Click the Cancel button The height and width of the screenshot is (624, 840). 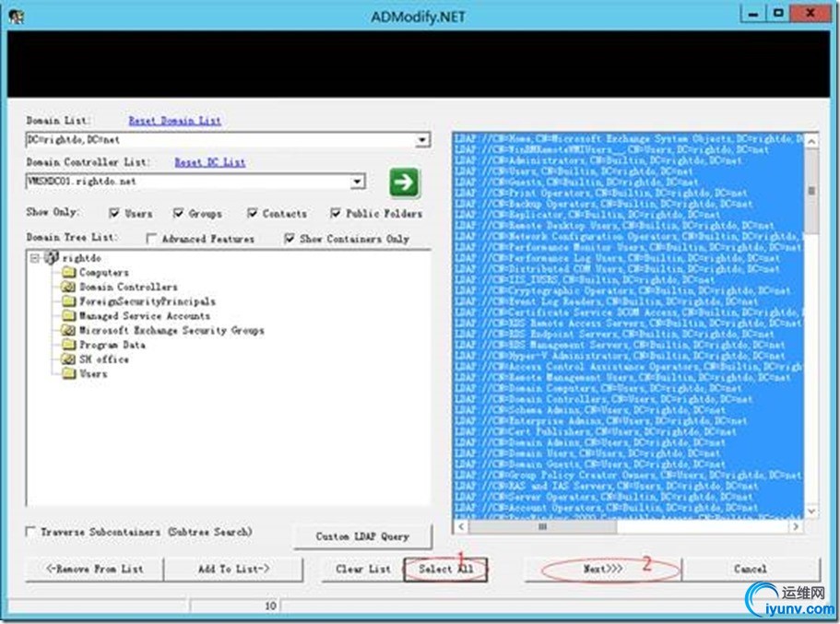tap(751, 569)
